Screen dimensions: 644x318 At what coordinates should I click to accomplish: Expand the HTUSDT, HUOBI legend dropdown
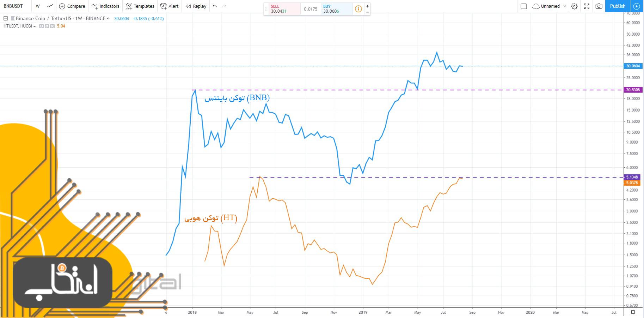click(35, 26)
